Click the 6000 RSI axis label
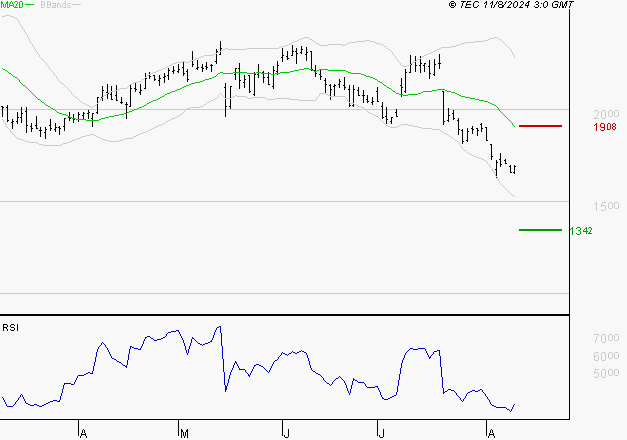 click(606, 356)
